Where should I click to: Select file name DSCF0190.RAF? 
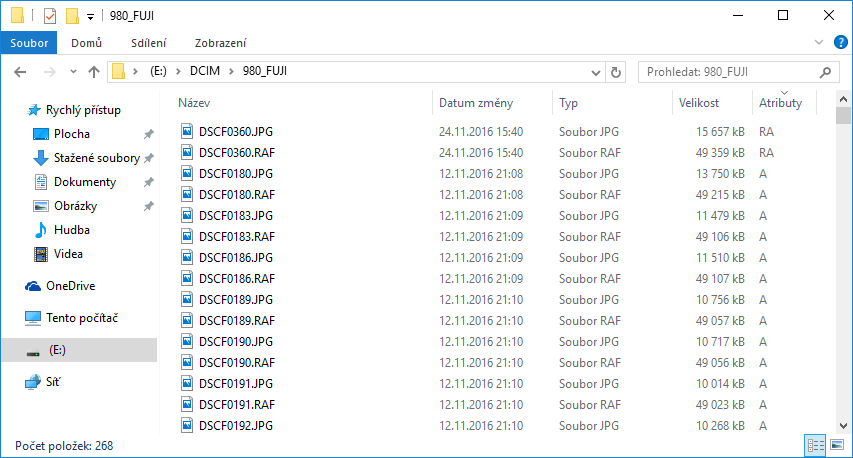coord(237,363)
